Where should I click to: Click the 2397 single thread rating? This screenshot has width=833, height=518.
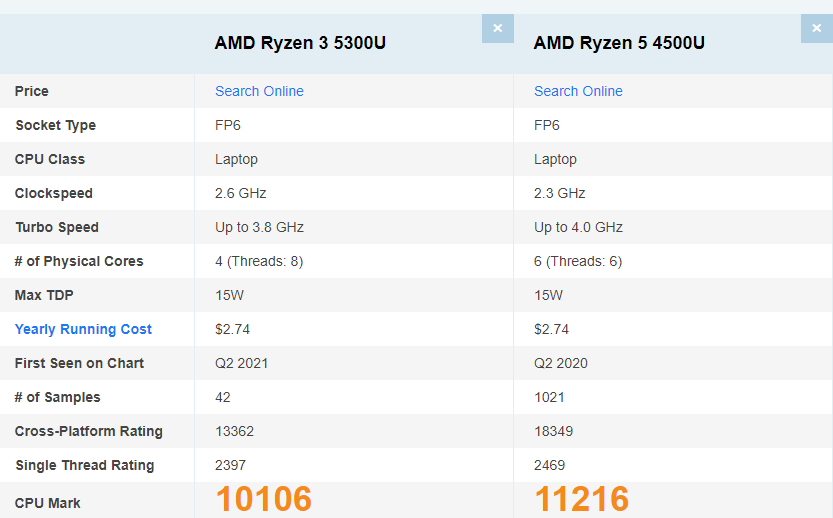(x=231, y=465)
